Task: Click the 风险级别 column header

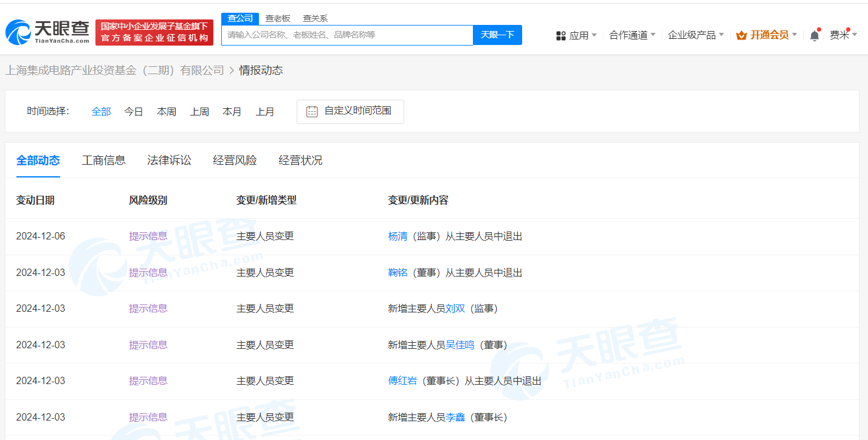Action: [x=148, y=200]
